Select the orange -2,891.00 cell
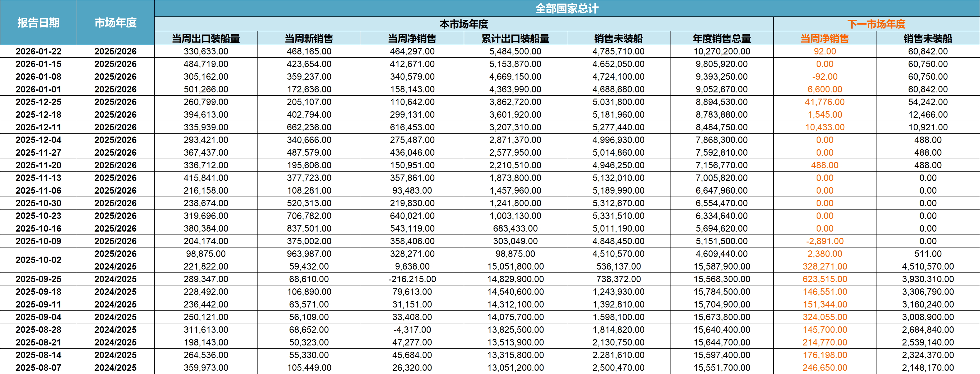The width and height of the screenshot is (980, 374). click(x=825, y=241)
